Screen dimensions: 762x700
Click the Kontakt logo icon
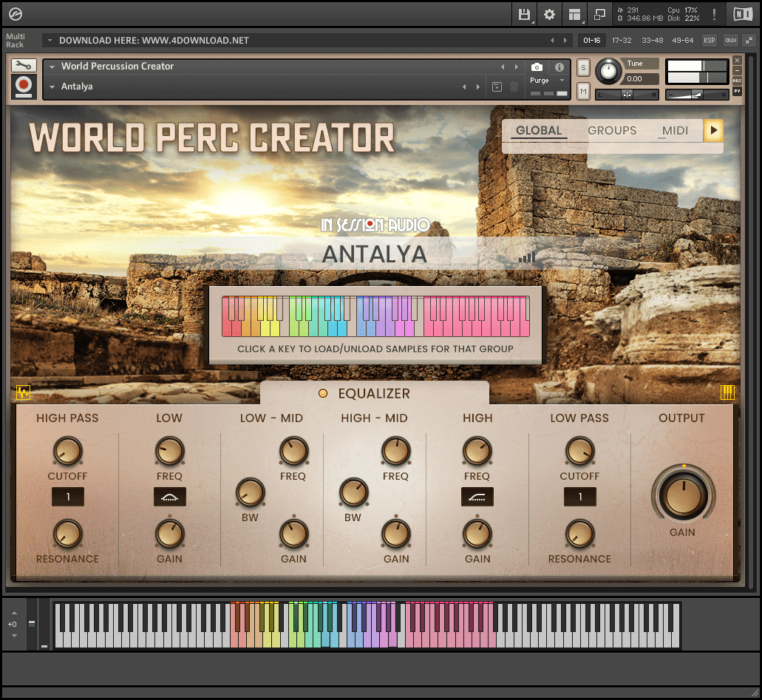tap(16, 15)
